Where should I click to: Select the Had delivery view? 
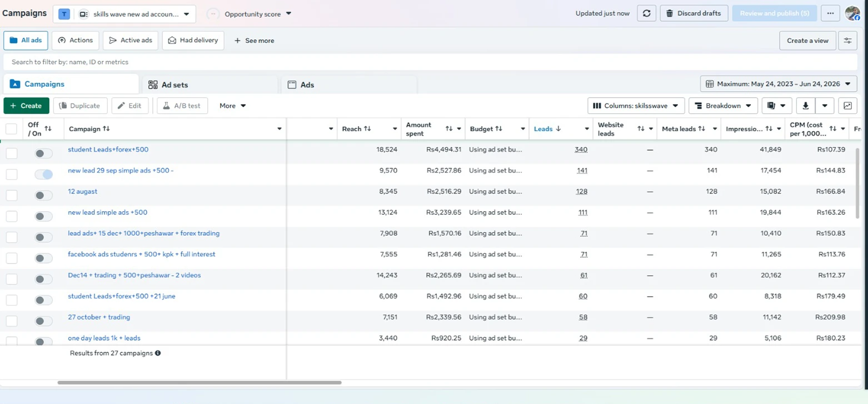point(193,41)
